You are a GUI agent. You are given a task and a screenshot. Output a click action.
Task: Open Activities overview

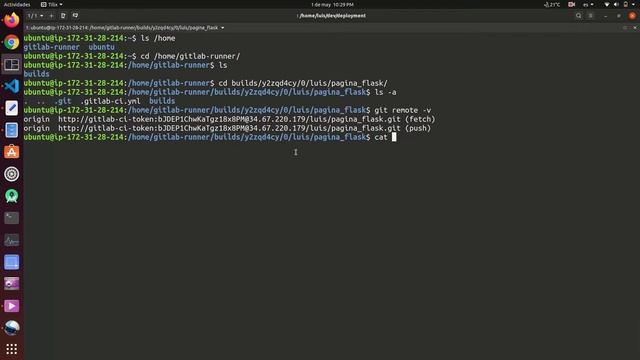17,4
